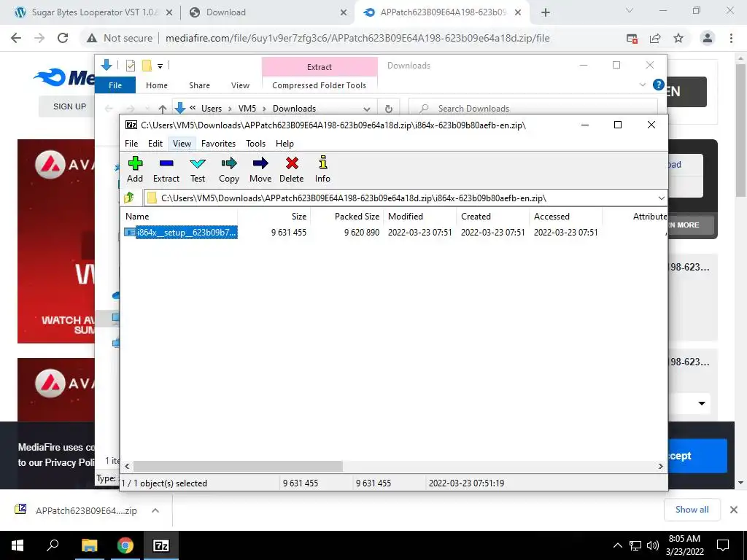Expand the 7-Zip address path dropdown
The width and height of the screenshot is (747, 560).
(x=661, y=198)
